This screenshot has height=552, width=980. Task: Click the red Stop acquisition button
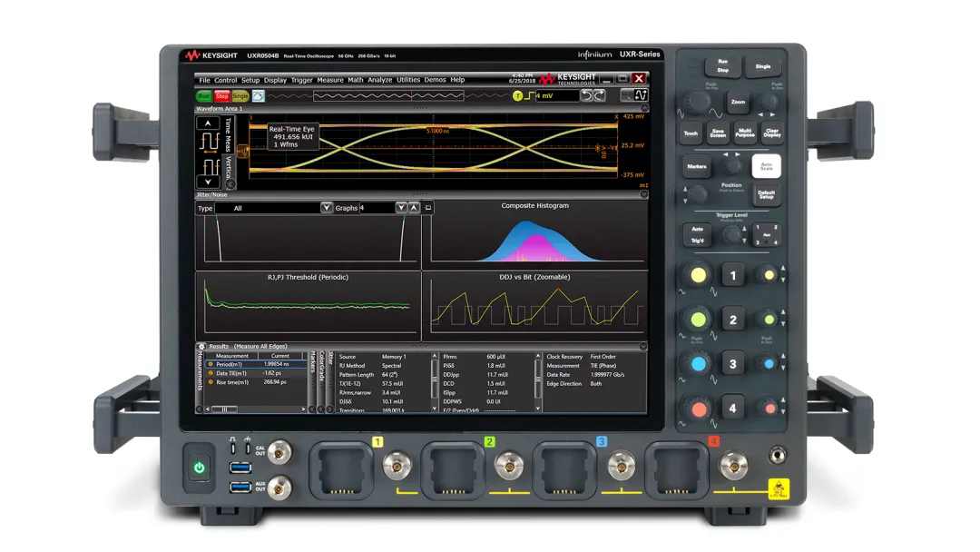point(222,96)
